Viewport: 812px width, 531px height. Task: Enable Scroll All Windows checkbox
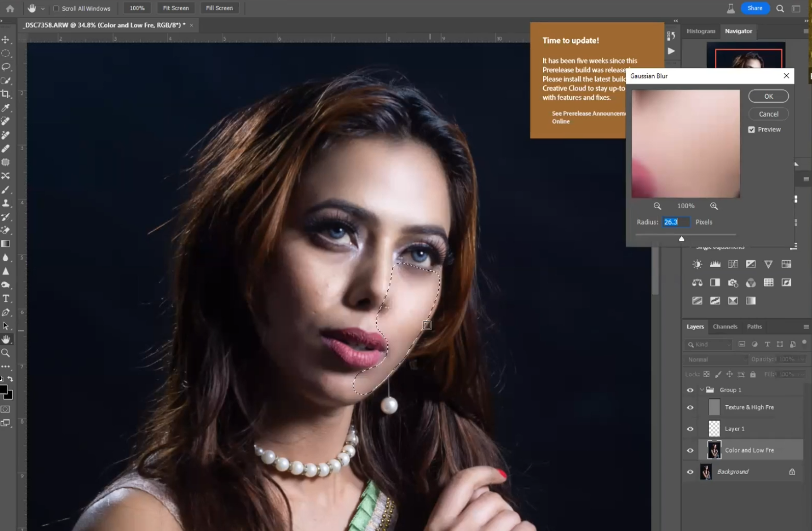[x=56, y=8]
